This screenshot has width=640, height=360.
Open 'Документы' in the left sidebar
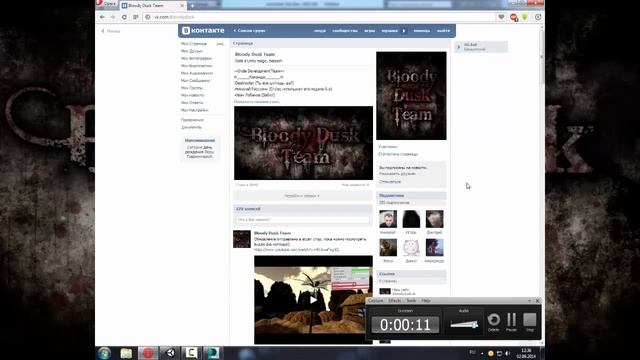tap(191, 127)
